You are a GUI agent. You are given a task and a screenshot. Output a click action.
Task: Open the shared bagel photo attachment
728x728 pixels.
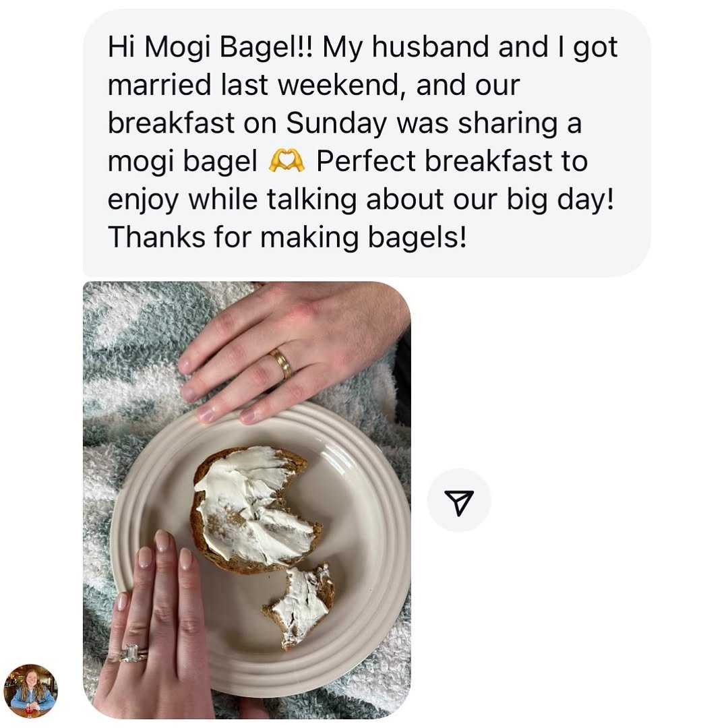click(x=247, y=500)
